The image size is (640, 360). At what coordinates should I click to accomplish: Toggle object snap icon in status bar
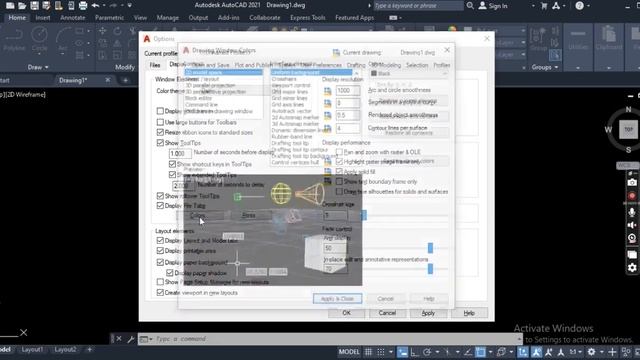tap(480, 352)
